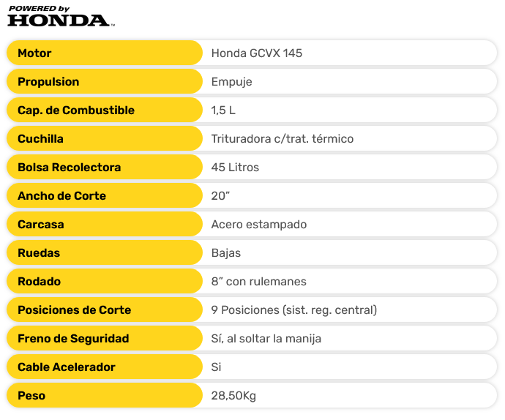Image resolution: width=505 pixels, height=420 pixels.
Task: Click the 1,5 L fuel value
Action: click(223, 110)
